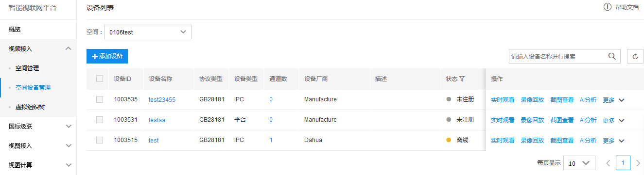
Task: Toggle the select-all header checkbox
Action: 100,79
